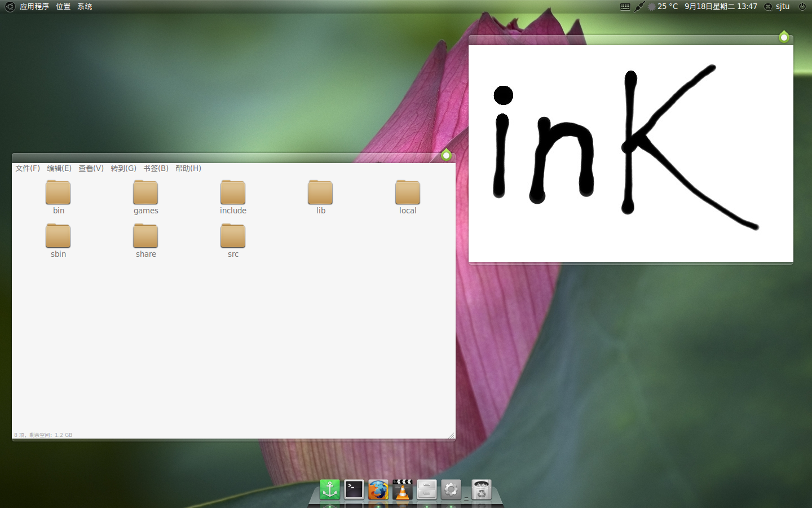812x508 pixels.
Task: Open the 应用程序 menu in top panel
Action: [x=34, y=7]
